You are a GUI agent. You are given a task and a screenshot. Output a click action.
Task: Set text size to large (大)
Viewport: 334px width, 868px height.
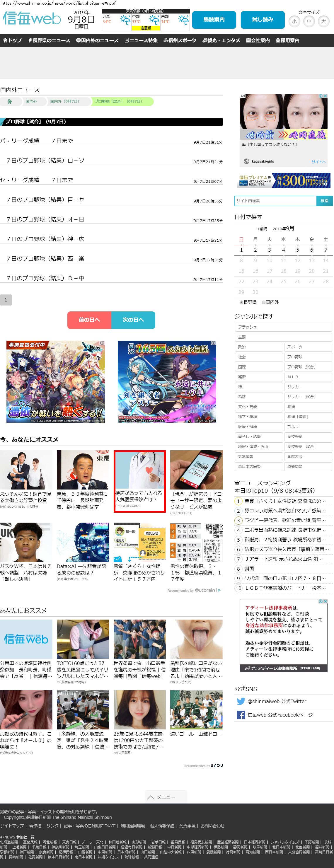(323, 22)
